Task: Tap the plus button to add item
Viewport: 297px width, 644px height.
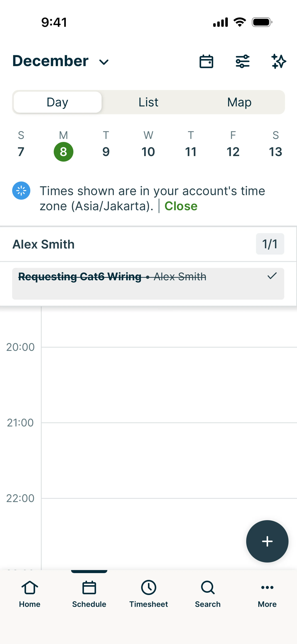Action: coord(267,542)
